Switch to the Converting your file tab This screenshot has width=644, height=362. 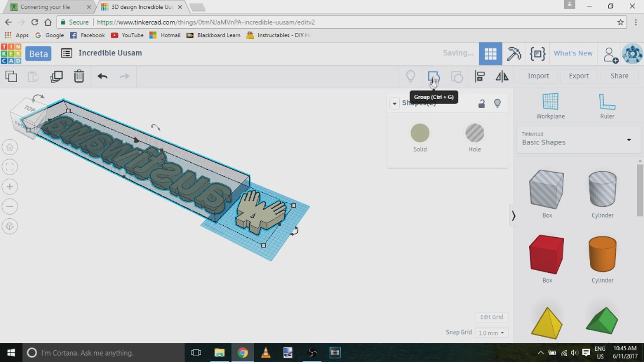(45, 7)
